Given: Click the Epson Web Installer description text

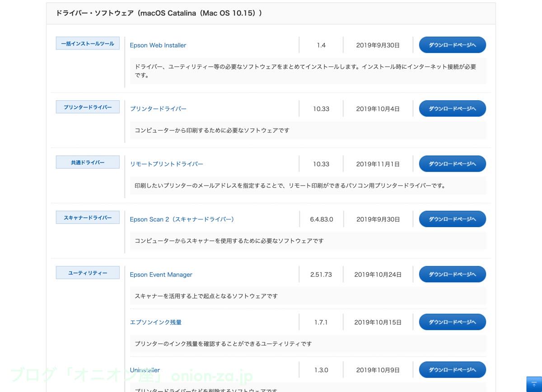Looking at the screenshot, I should pos(305,71).
